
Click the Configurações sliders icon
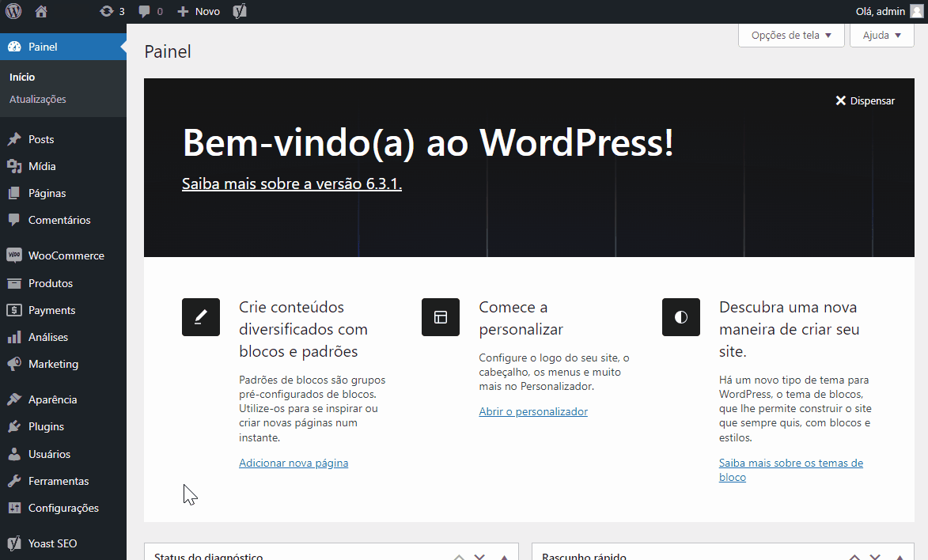(x=14, y=508)
